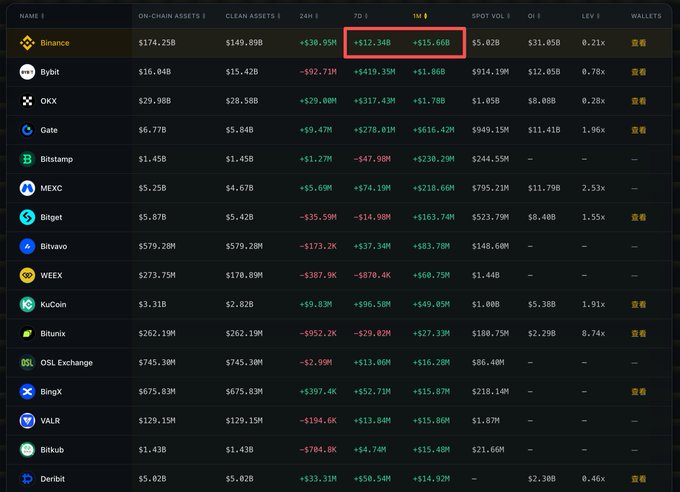Sort by ON-CHAIN ASSETS column

[x=172, y=16]
